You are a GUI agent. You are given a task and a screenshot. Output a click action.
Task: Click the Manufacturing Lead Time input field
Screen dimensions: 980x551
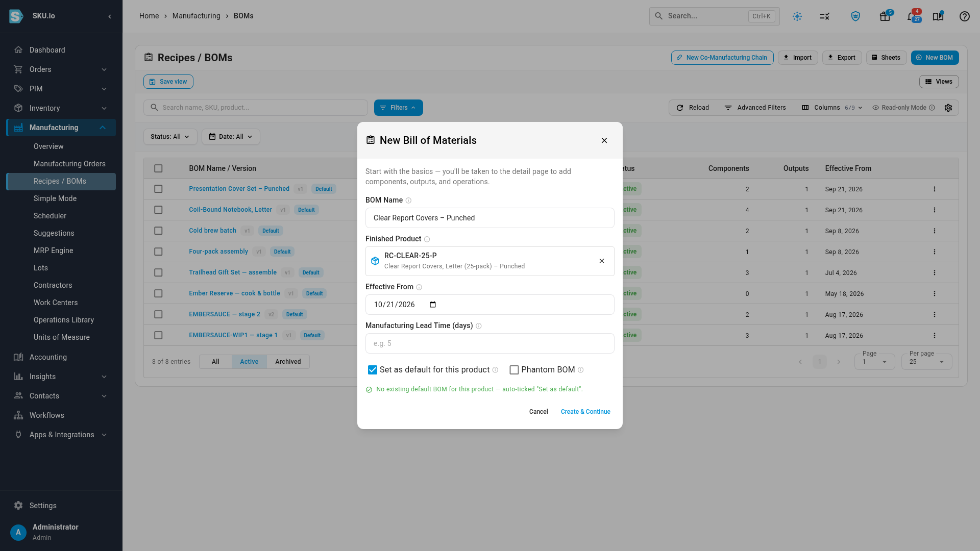(489, 343)
